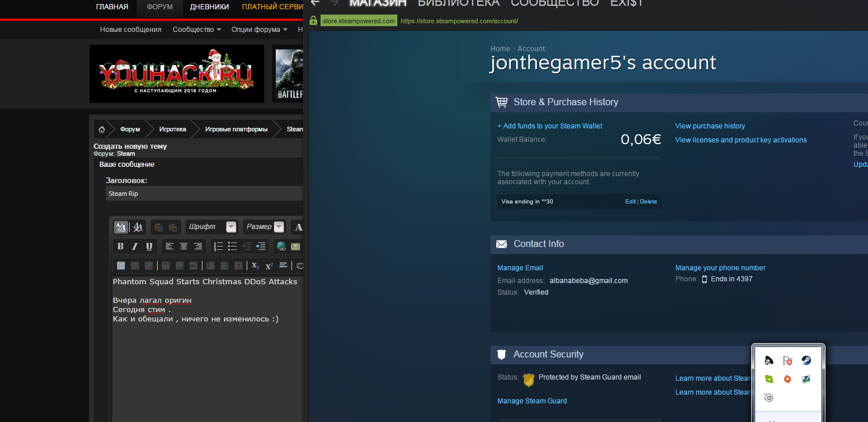Apply italic formatting in the editor

coord(135,246)
